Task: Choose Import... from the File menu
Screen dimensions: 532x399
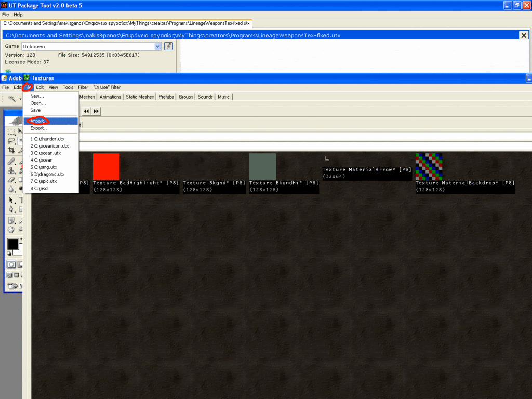Action: click(x=37, y=121)
